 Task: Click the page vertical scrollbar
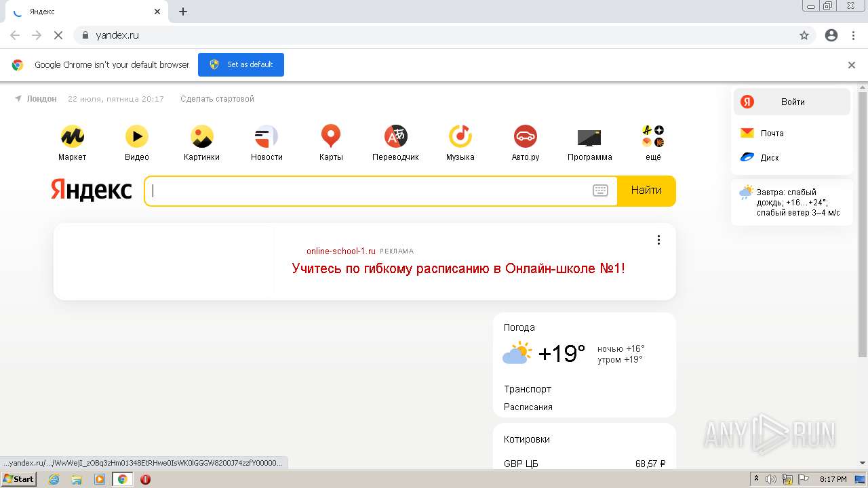[863, 224]
